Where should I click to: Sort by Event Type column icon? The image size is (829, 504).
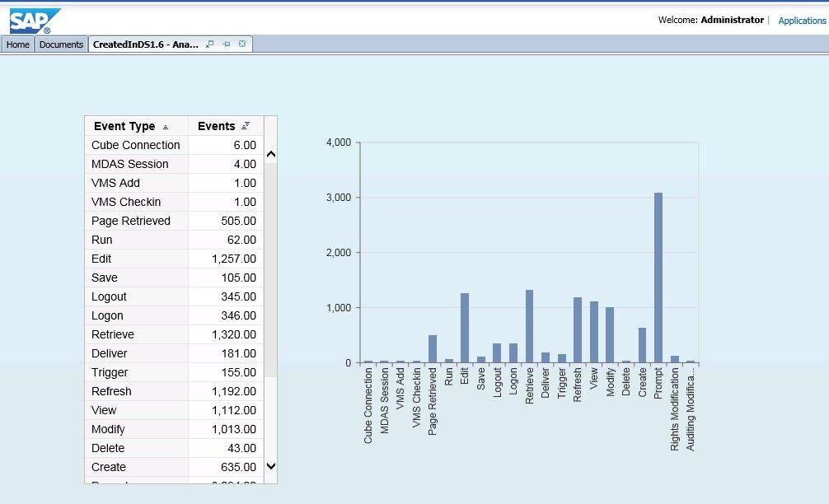coord(166,127)
